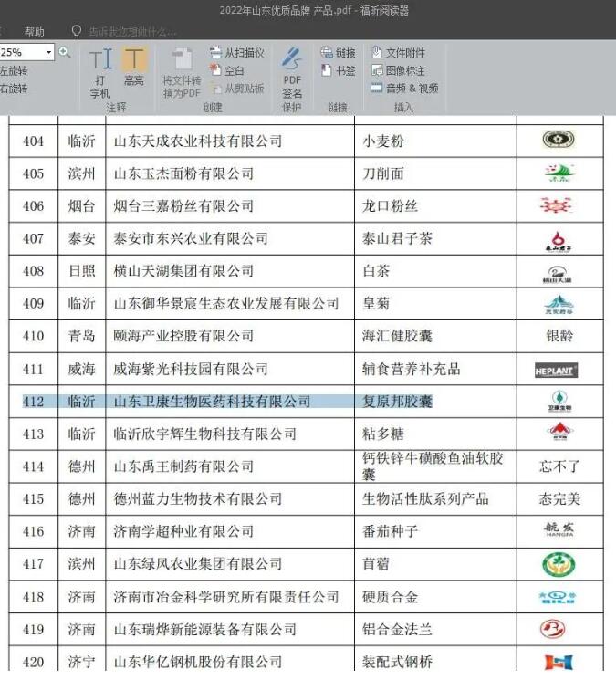Open image annotation (图像标注) tool
Screen dimensions: 616x680
[398, 70]
